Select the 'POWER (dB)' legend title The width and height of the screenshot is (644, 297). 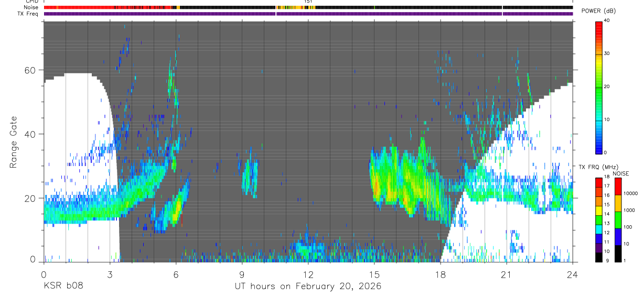pyautogui.click(x=598, y=11)
